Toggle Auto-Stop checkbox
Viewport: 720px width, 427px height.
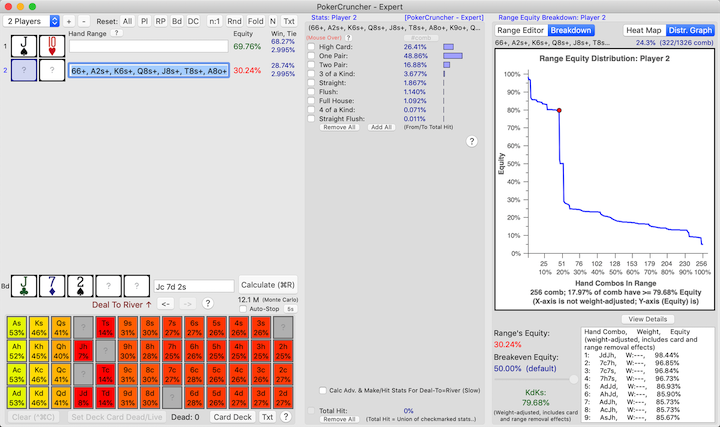243,309
